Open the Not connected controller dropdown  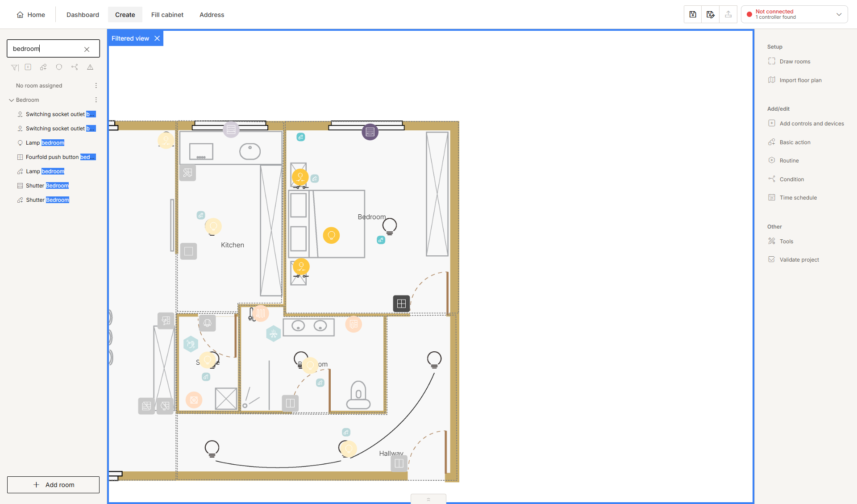tap(795, 14)
